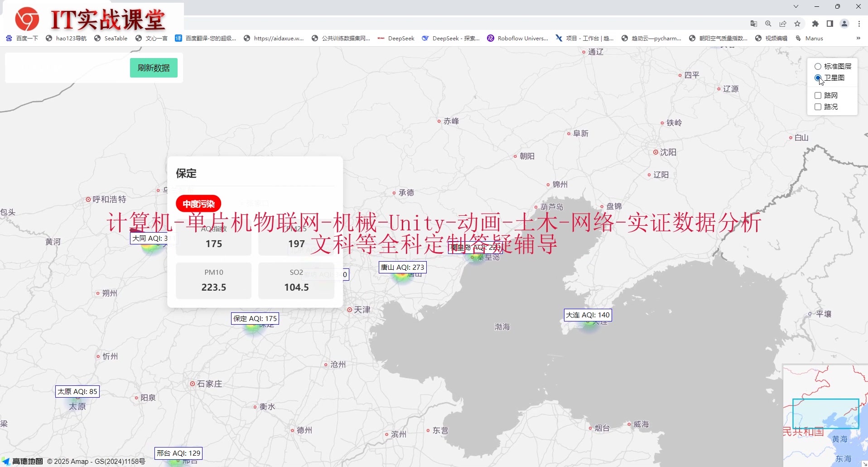Open the 视频编辑 bookmark

[772, 38]
